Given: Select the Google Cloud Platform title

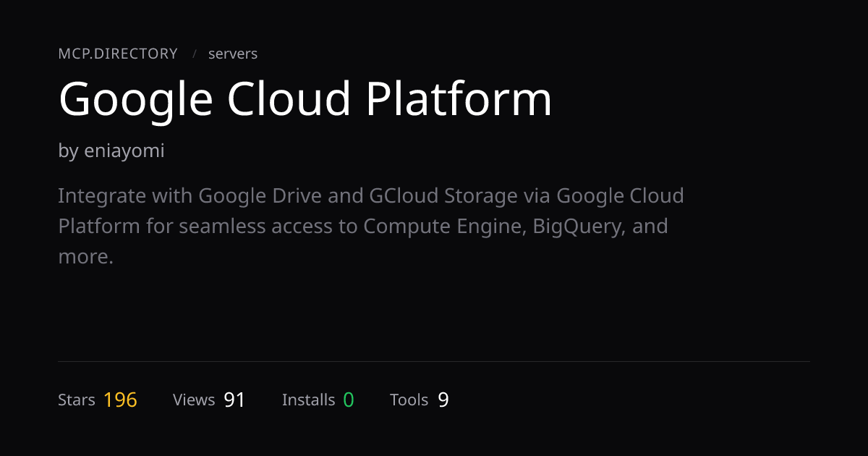Looking at the screenshot, I should [x=305, y=99].
